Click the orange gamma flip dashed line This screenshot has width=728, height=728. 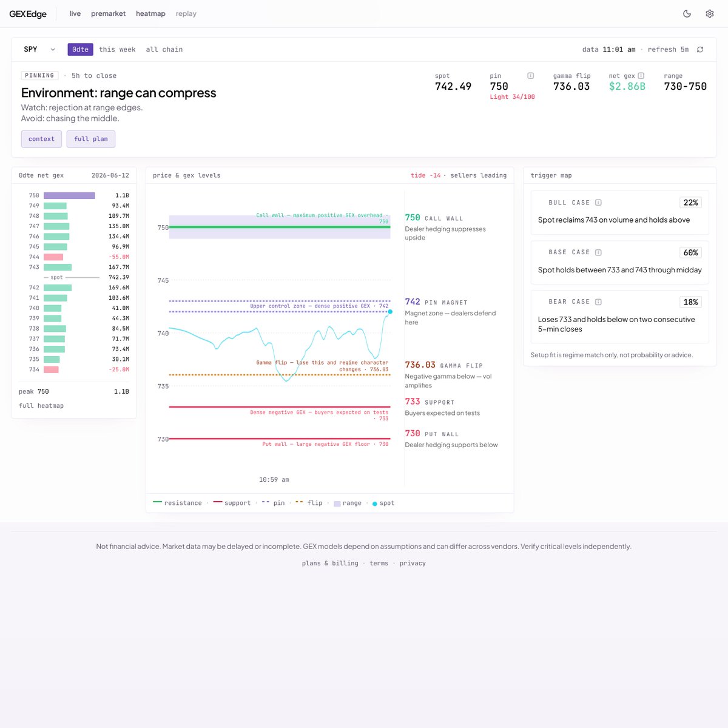[x=280, y=375]
